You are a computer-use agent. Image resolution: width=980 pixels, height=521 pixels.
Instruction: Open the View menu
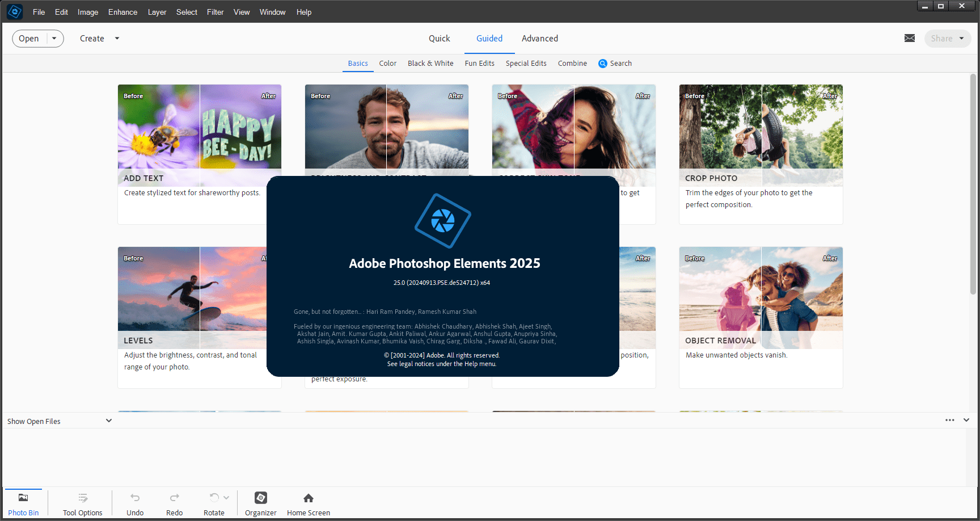click(x=242, y=12)
